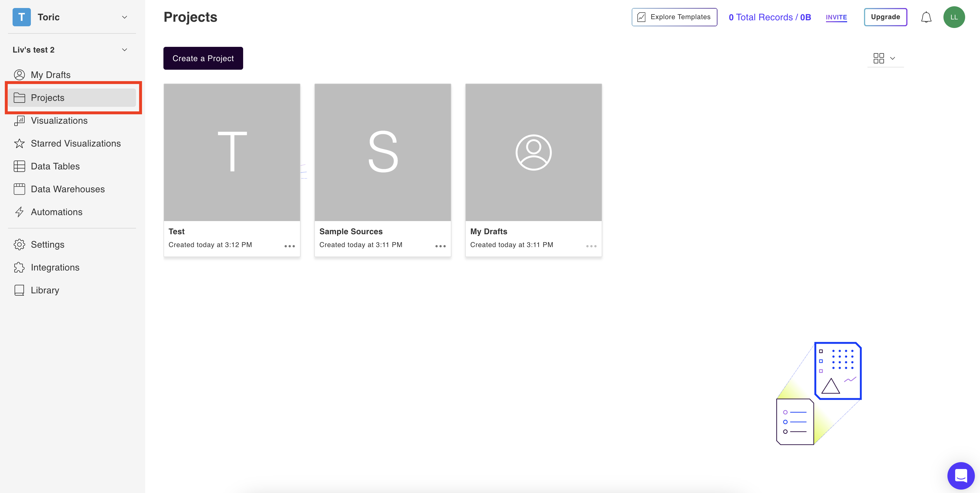Expand the Toric workspace dropdown chevron
Screen dimensions: 980x493
tap(124, 17)
